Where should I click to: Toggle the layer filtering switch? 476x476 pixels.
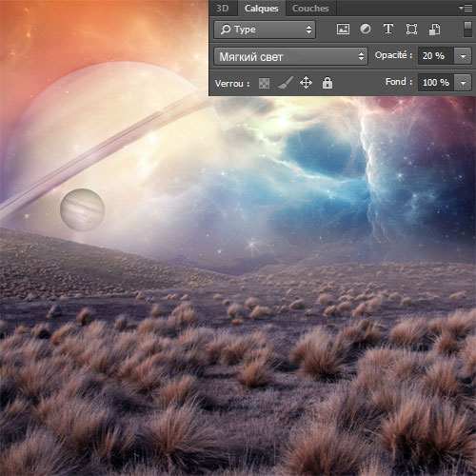pyautogui.click(x=467, y=30)
